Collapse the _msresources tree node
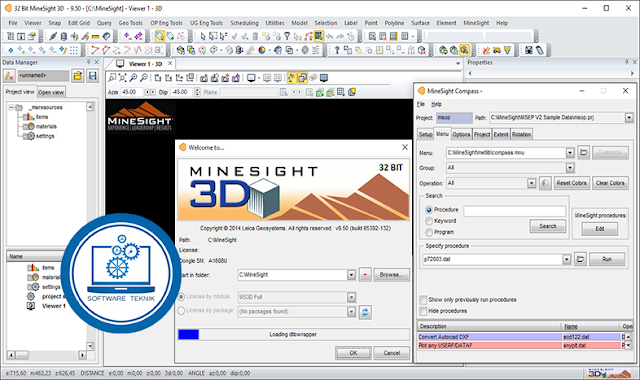640x380 pixels. pyautogui.click(x=12, y=107)
